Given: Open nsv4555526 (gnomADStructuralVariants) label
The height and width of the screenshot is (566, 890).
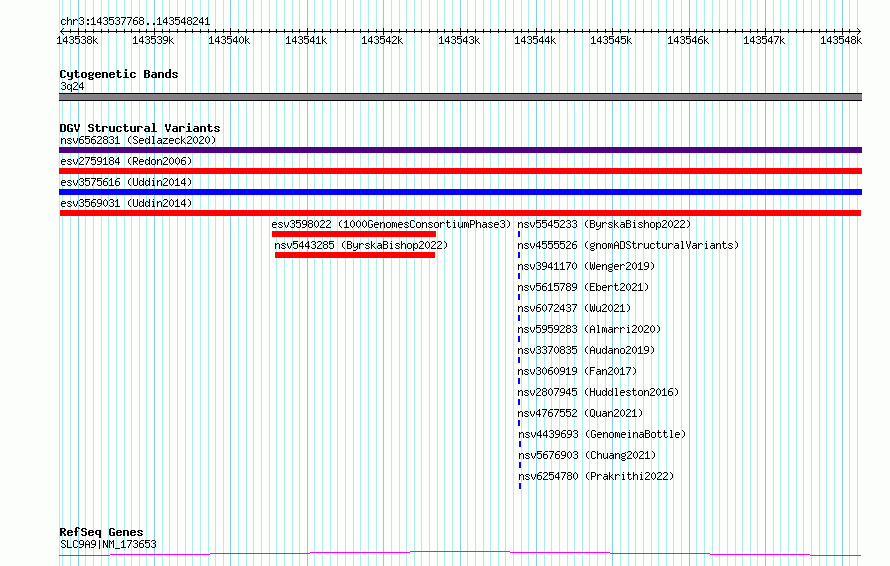Looking at the screenshot, I should click(628, 245).
